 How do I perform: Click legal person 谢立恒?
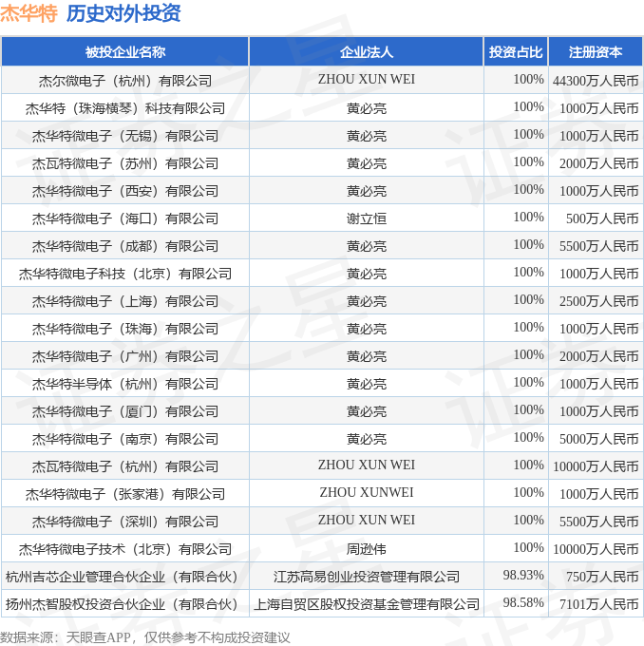pos(367,218)
